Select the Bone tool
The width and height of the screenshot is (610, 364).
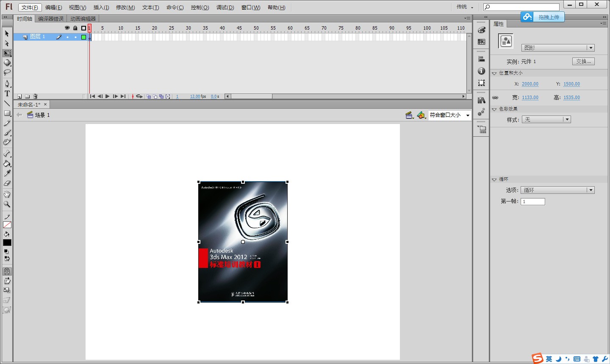[x=7, y=154]
